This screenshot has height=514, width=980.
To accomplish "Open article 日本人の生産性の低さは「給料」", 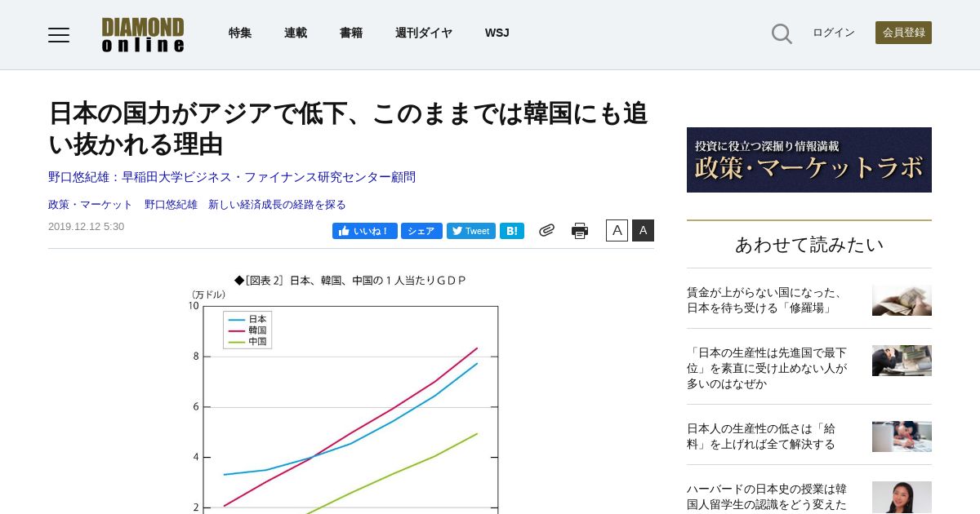I will [x=761, y=436].
